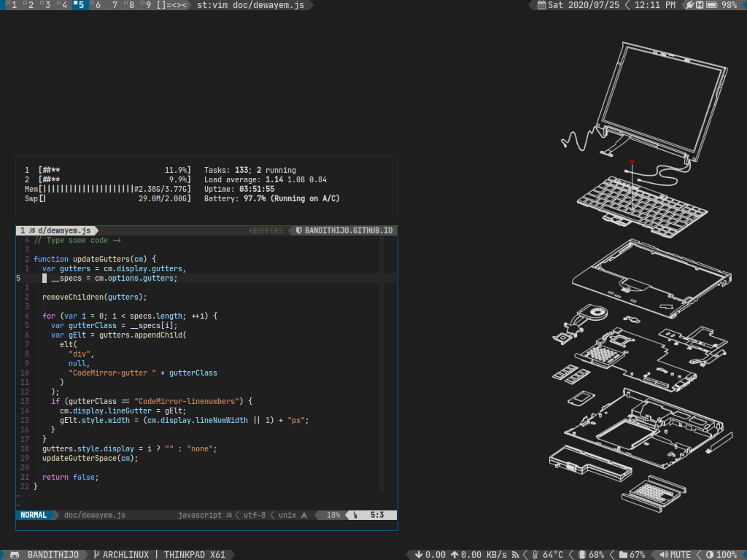Screen dimensions: 747x560
Task: Click the folder icon showing 67%
Action: click(x=622, y=555)
